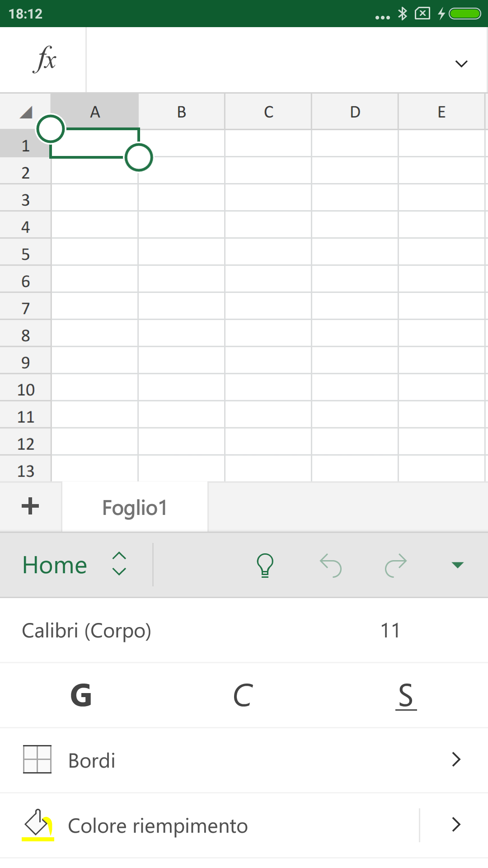Expand Colore riempimento options arrow

click(456, 825)
